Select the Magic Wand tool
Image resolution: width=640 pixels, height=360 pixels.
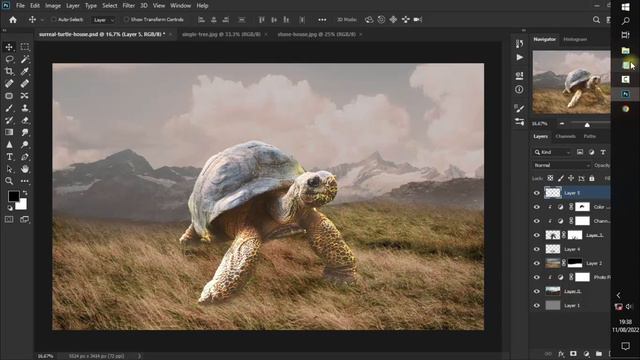(x=25, y=59)
